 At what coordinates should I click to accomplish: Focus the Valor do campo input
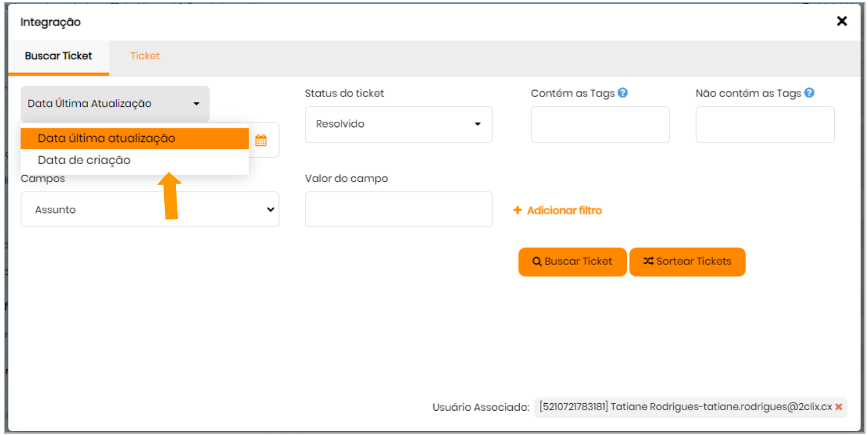pos(398,210)
